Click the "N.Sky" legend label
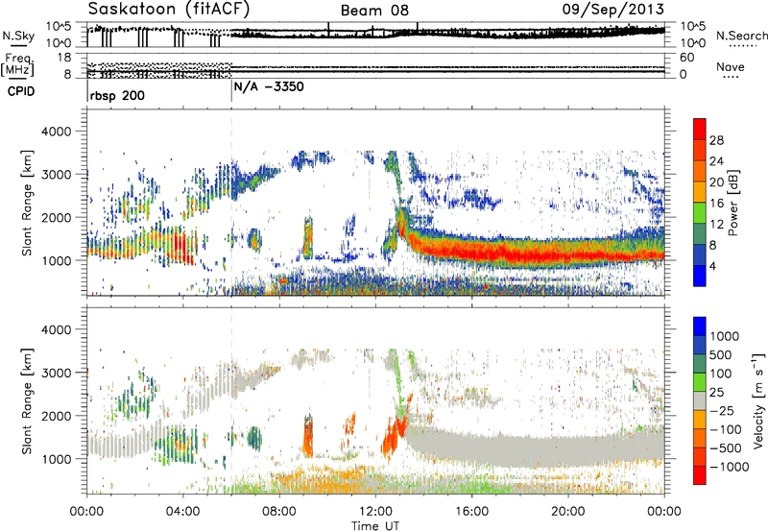 [x=18, y=36]
